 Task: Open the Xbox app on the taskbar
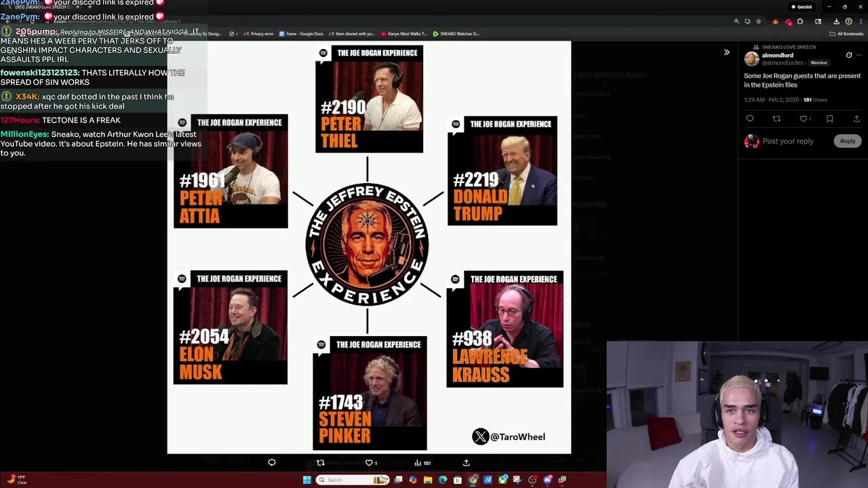[502, 480]
